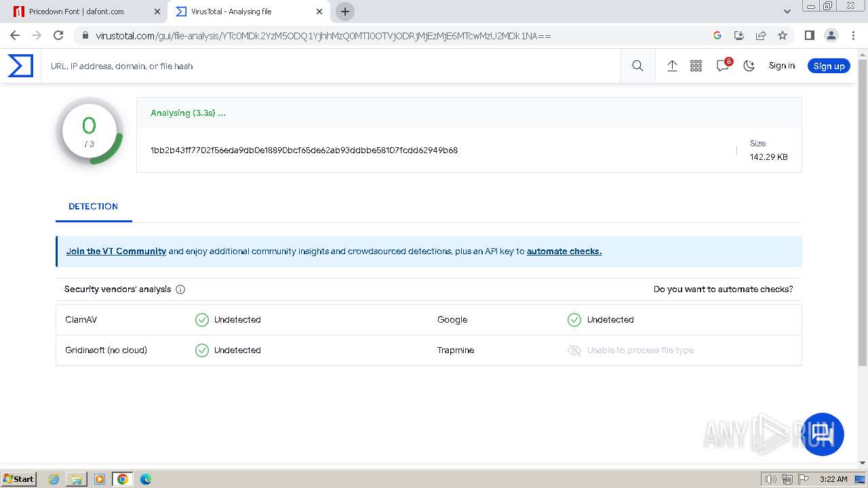Launch Internet Explorer from taskbar
Screen dimensions: 868x488
pos(54,479)
